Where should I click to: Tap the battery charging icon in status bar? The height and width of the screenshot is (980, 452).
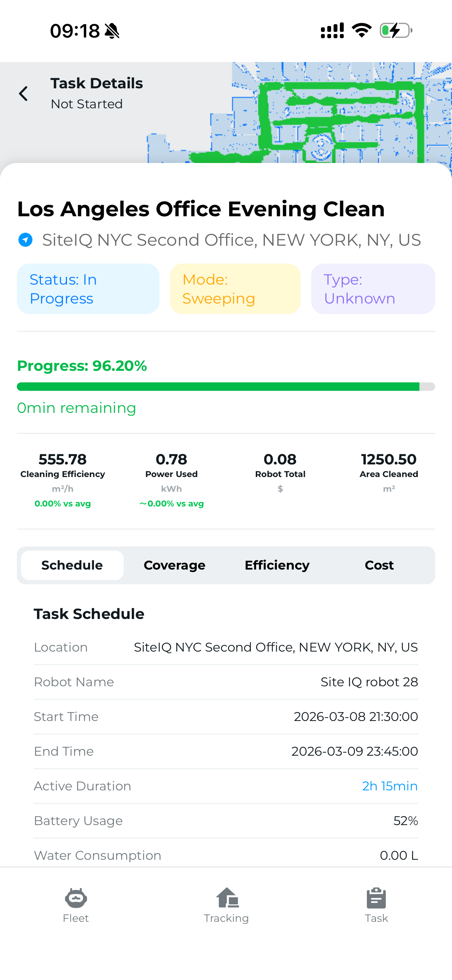coord(396,30)
